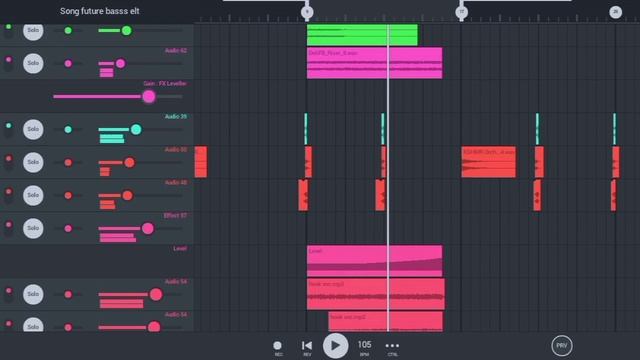This screenshot has height=360, width=640.
Task: Click the upper Audio 54 pan knob
Action: click(68, 294)
